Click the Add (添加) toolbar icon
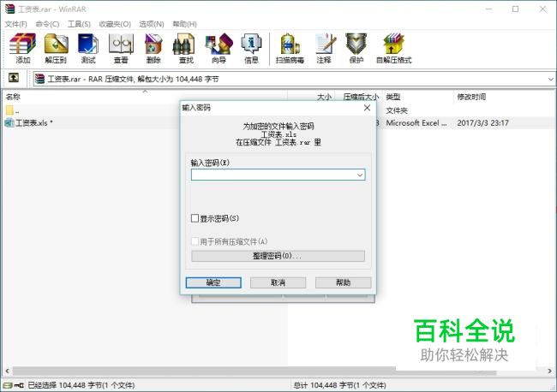The height and width of the screenshot is (392, 557). pyautogui.click(x=23, y=49)
